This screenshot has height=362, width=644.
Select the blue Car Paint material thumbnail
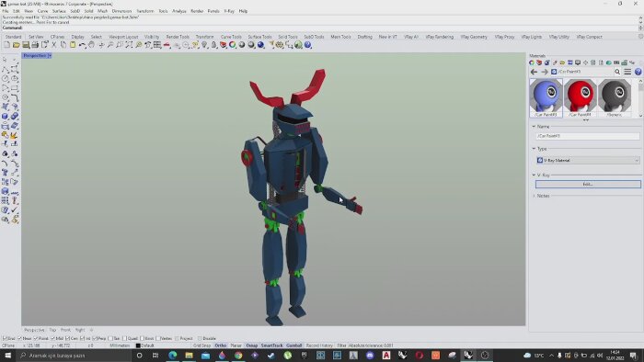point(546,97)
